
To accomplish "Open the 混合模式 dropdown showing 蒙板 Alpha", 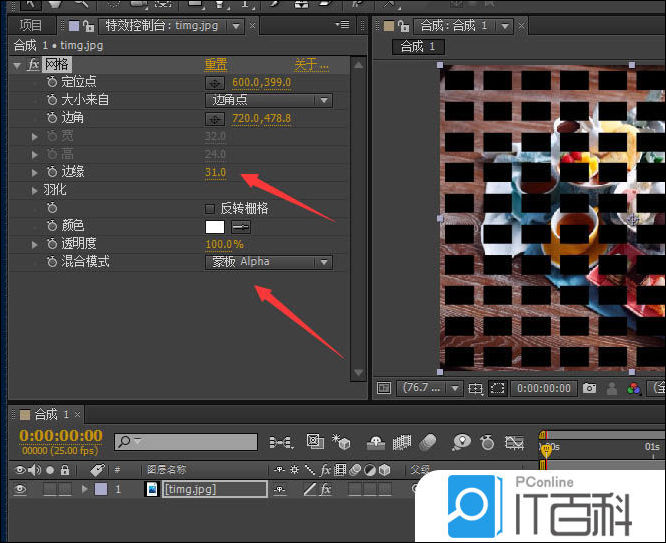I will point(269,262).
